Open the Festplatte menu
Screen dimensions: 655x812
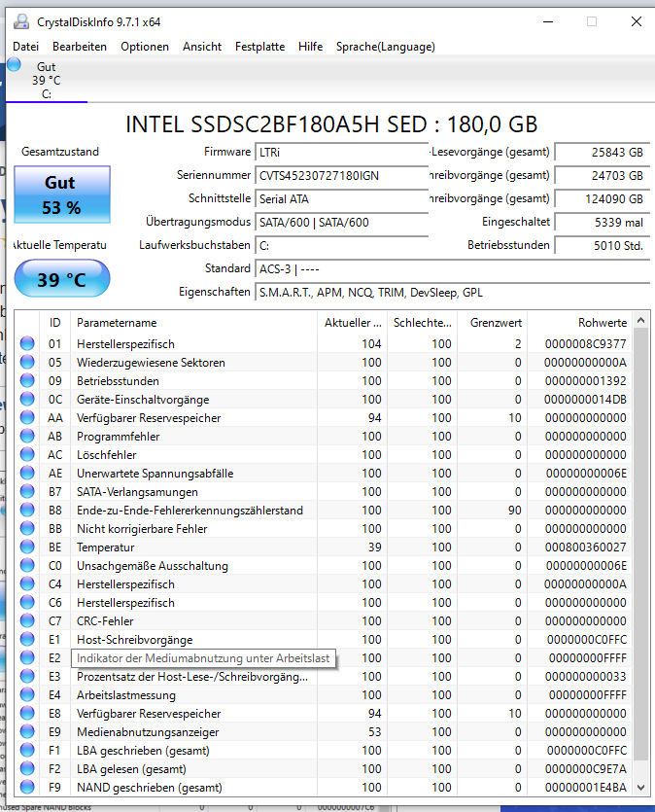pyautogui.click(x=259, y=47)
